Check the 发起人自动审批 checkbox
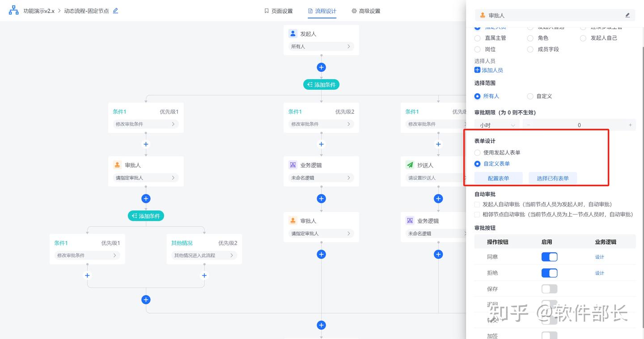The height and width of the screenshot is (339, 644). tap(477, 204)
